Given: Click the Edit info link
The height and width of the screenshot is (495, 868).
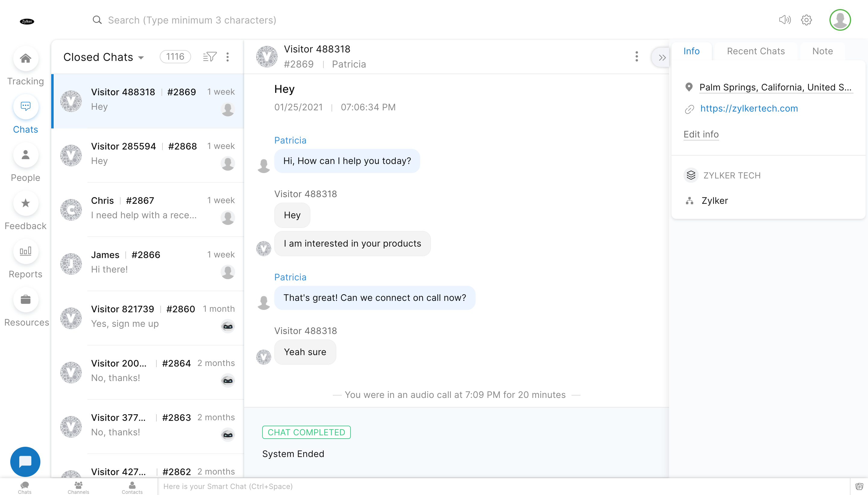Looking at the screenshot, I should pos(701,134).
